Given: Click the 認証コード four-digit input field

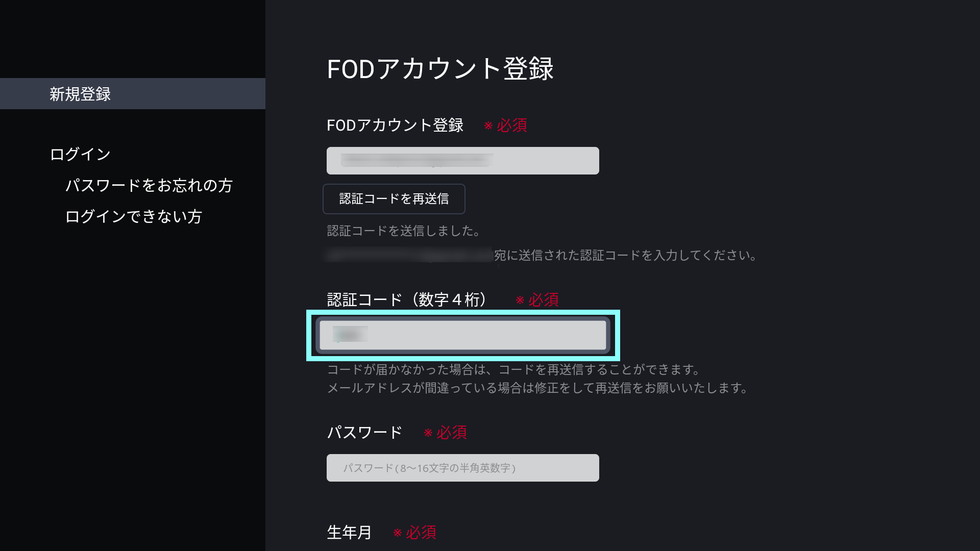Looking at the screenshot, I should tap(462, 335).
